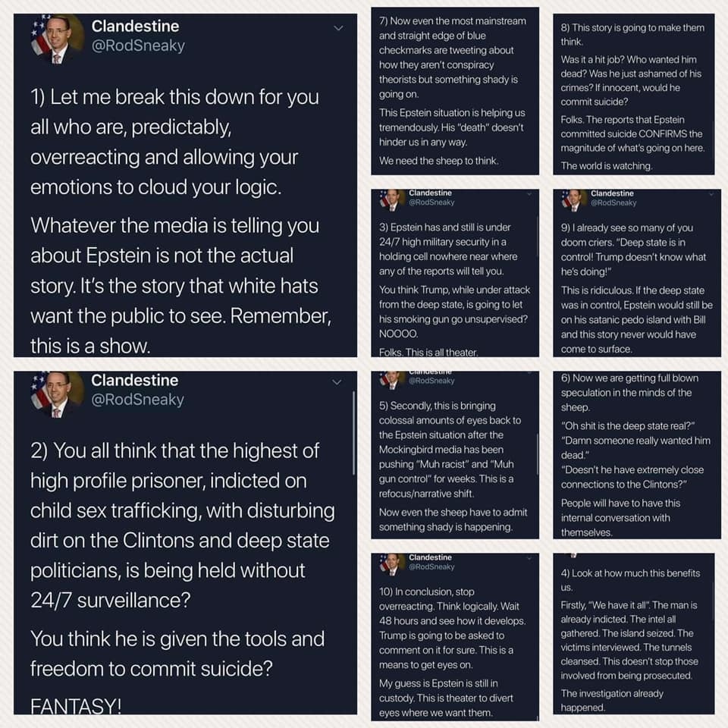Image resolution: width=728 pixels, height=728 pixels.
Task: Click the profile avatar on tweet 2
Action: (57, 394)
